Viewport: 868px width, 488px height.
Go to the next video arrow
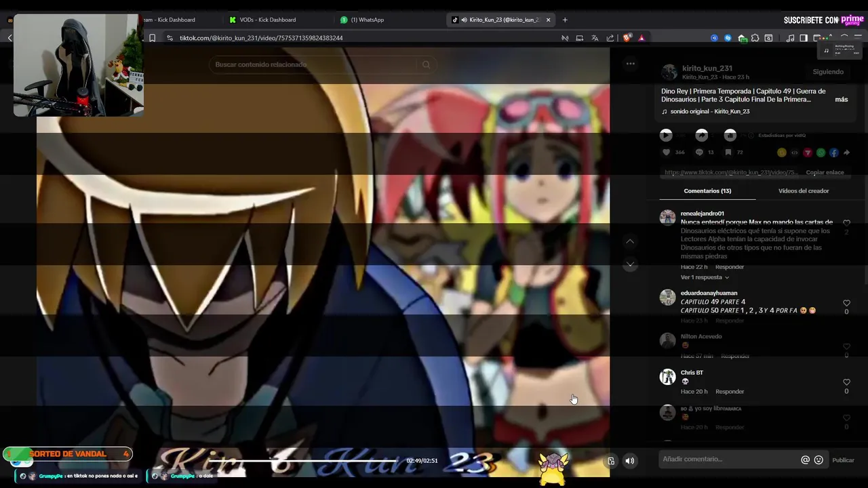coord(630,264)
